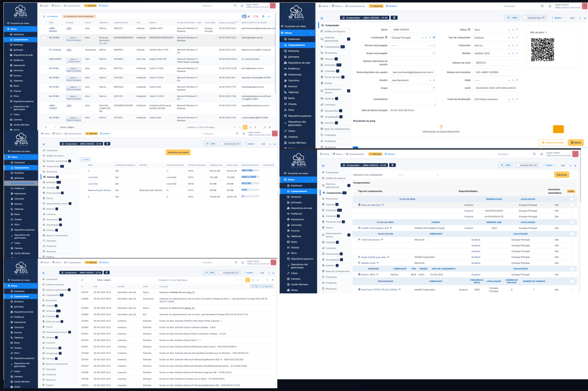Check the box for the PC-Criancas row

(x=44, y=49)
